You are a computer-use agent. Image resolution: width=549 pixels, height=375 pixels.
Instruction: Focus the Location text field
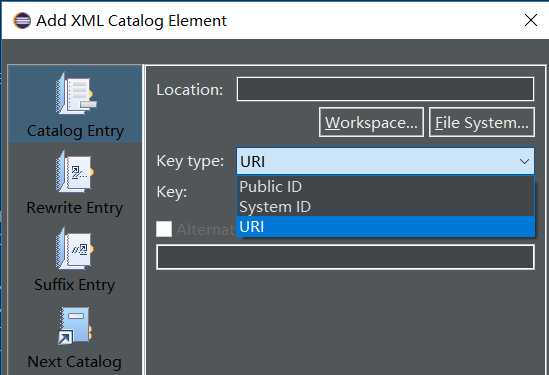tap(385, 89)
